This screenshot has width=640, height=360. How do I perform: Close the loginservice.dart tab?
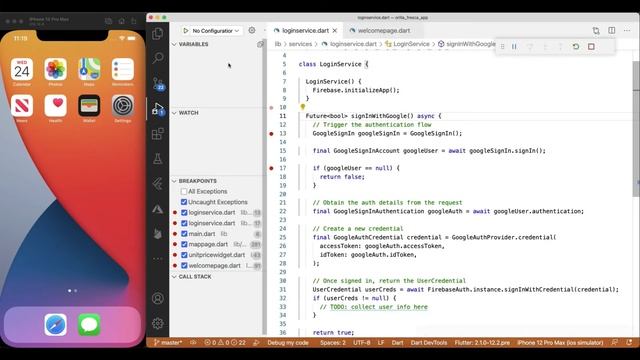tap(335, 31)
